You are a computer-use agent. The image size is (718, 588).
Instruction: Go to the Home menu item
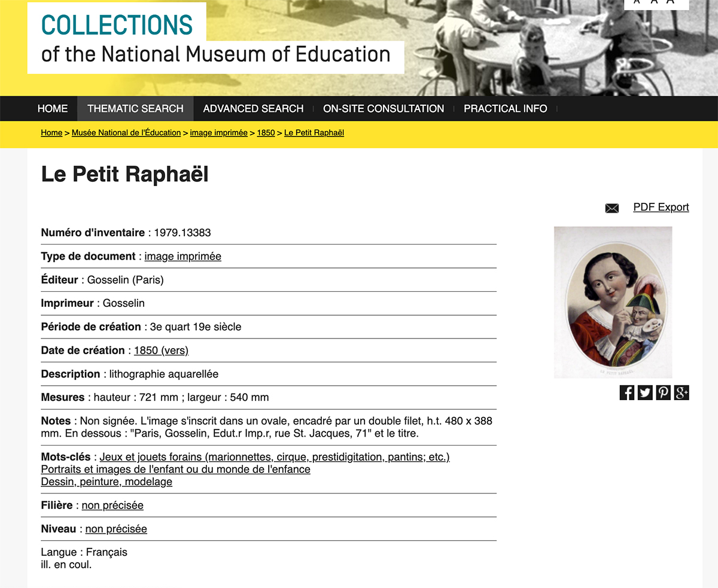coord(53,108)
